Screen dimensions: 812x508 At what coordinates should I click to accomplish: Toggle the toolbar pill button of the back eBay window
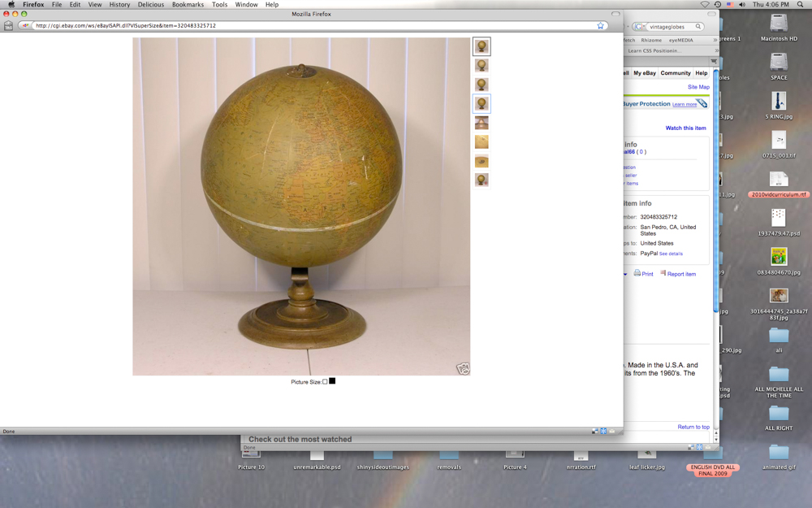[711, 14]
